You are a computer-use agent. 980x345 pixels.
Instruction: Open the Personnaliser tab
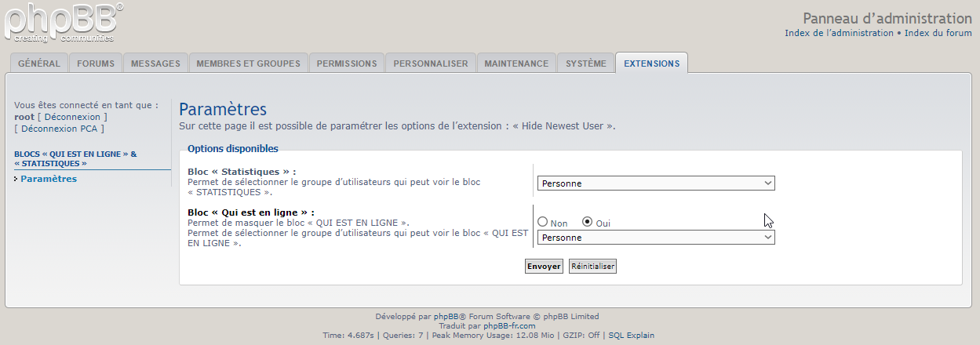pos(431,64)
